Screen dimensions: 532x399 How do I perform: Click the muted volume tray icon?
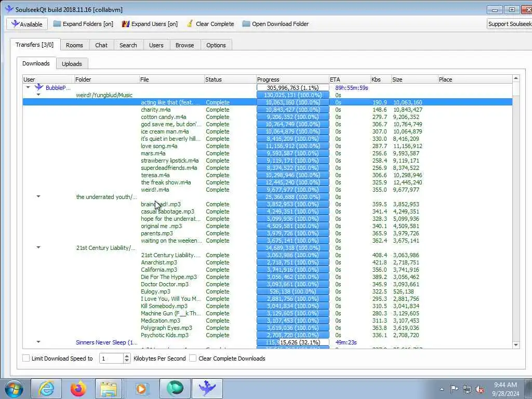[480, 389]
